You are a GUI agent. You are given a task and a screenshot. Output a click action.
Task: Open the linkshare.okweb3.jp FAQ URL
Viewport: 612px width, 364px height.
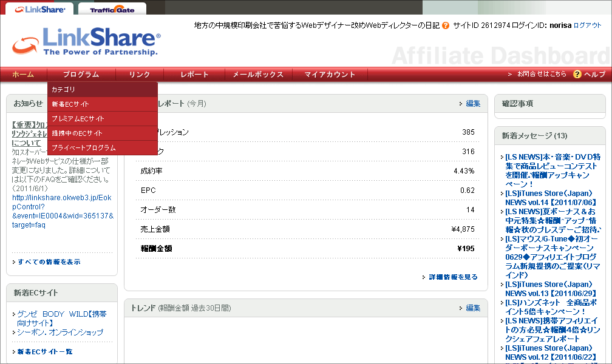[x=63, y=211]
